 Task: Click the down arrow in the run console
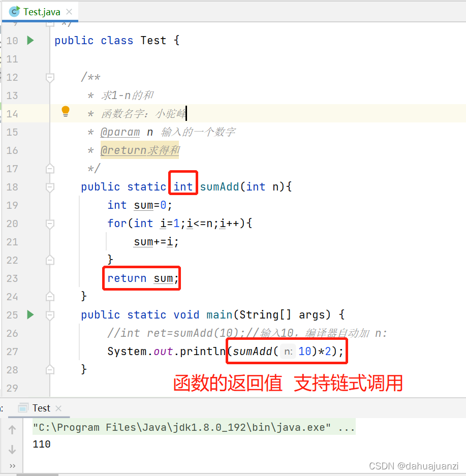point(12,450)
